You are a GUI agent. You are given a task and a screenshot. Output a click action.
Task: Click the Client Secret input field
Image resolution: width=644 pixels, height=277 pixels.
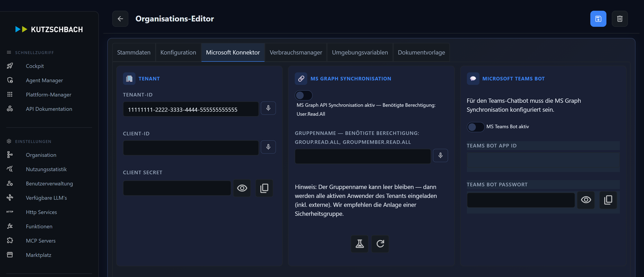pos(177,188)
